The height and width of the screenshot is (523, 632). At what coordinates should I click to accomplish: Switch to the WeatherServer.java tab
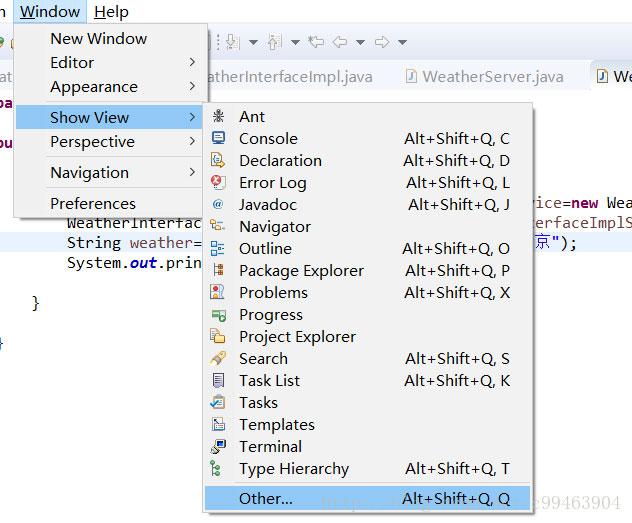tap(492, 76)
